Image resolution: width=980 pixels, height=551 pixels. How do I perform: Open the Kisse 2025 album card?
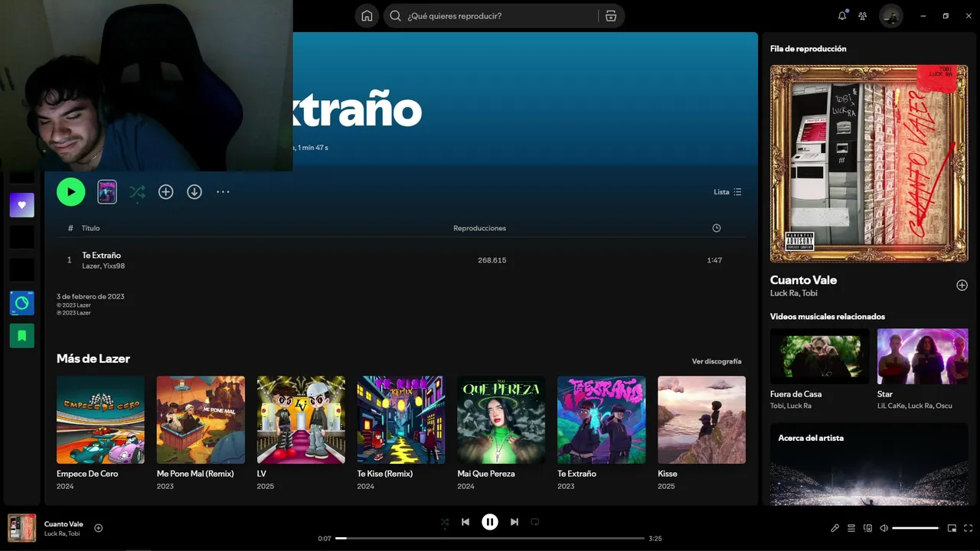(701, 433)
